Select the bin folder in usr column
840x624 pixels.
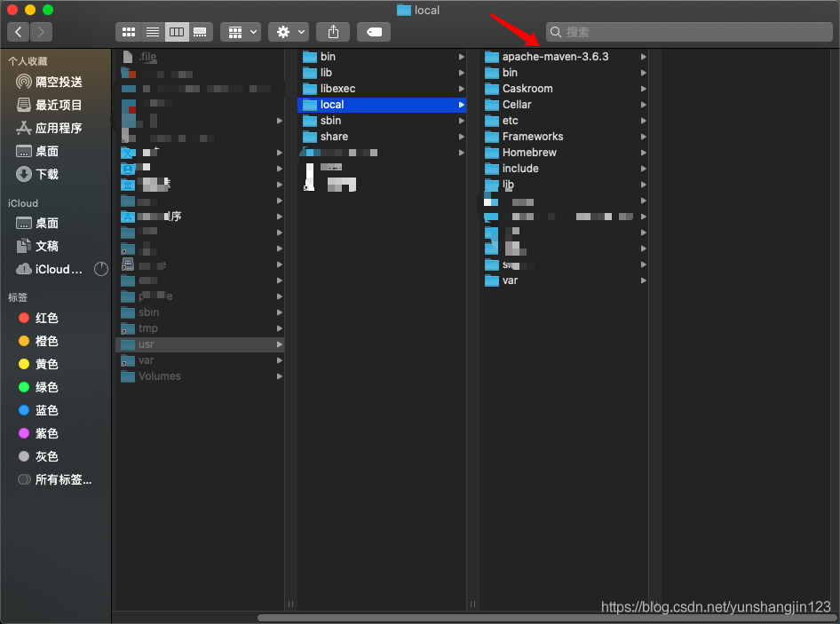(382, 57)
